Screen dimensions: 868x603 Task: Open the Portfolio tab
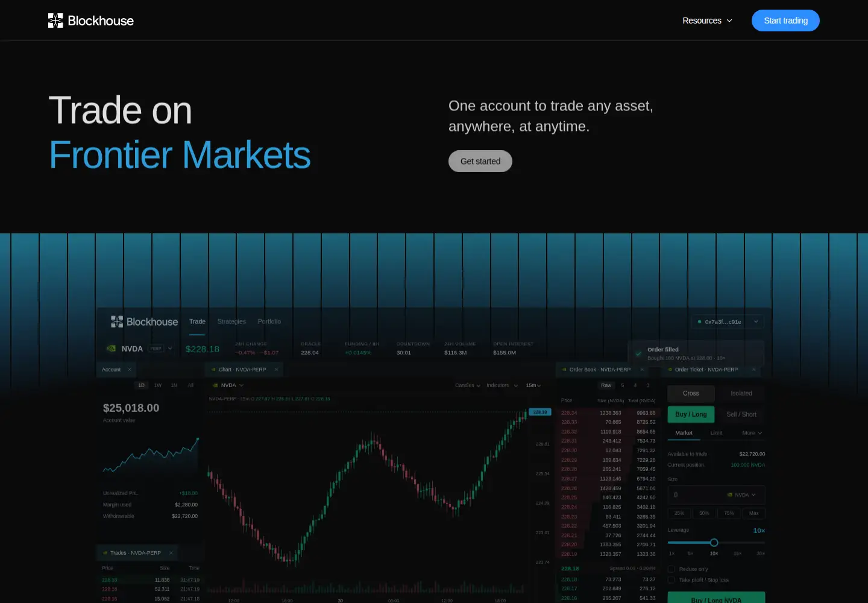pos(269,321)
